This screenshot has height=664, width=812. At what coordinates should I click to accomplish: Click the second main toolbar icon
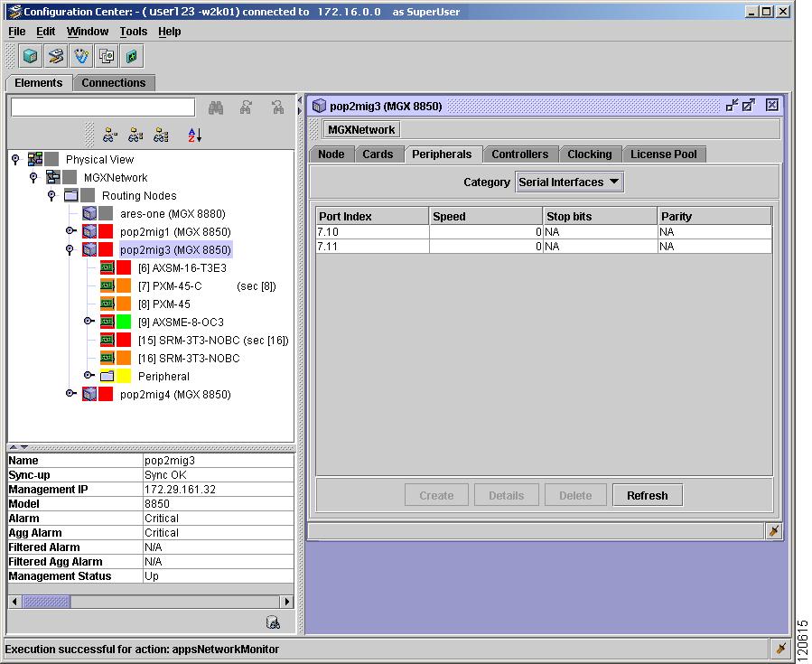(x=56, y=56)
